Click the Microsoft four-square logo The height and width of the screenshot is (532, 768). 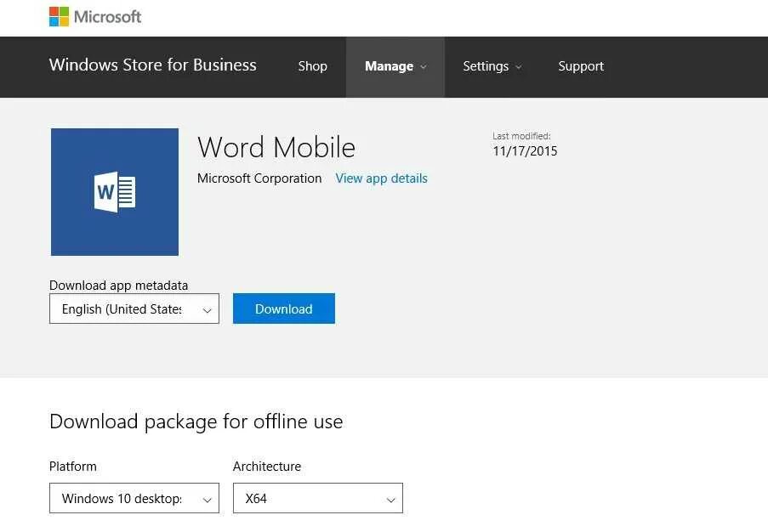coord(59,16)
